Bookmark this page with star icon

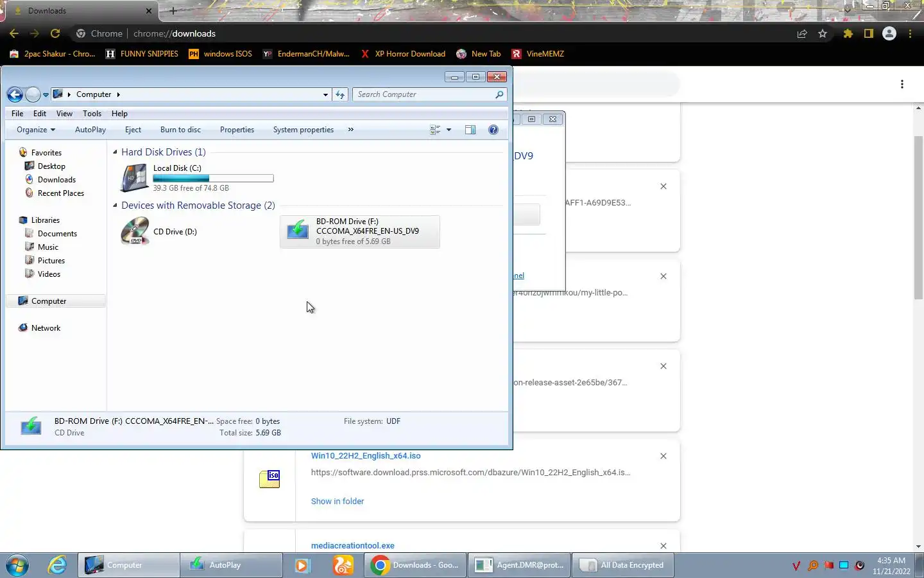(823, 33)
